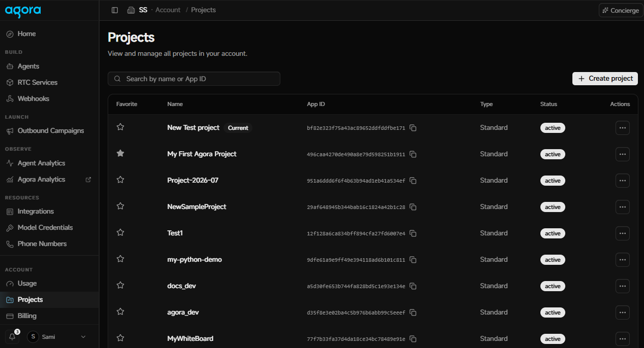Copy App ID of New Test project
This screenshot has height=348, width=644.
click(413, 128)
